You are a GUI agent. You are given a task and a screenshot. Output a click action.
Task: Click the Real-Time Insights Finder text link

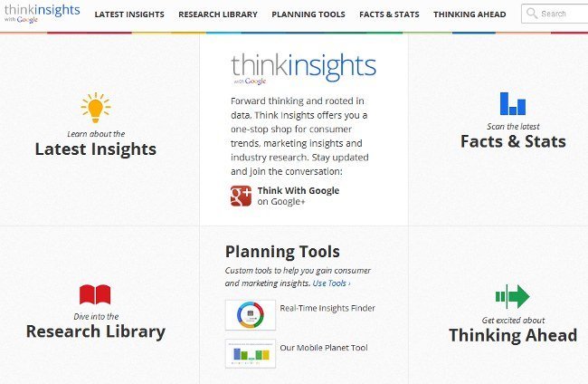click(327, 308)
